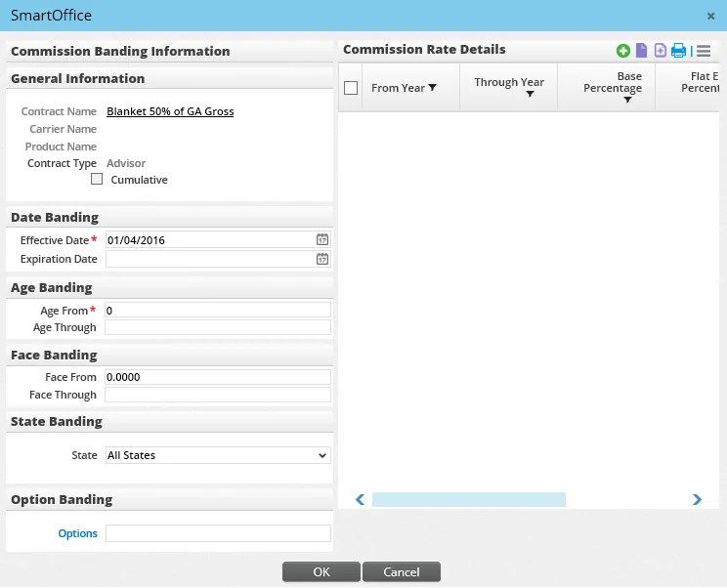Open the Base Percentage column filter arrow

pyautogui.click(x=627, y=100)
